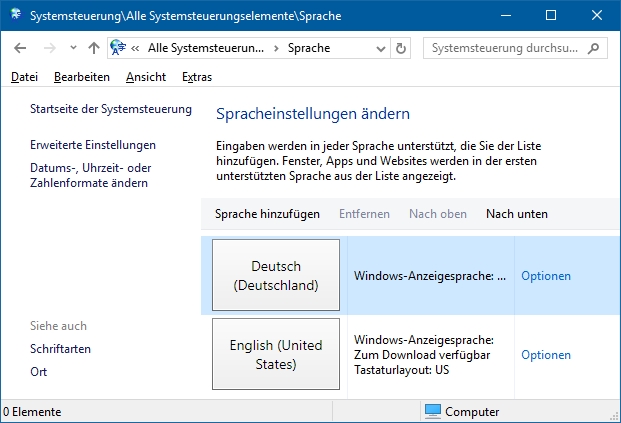Click the Spracheinstellungen ändern heading
This screenshot has width=621, height=423.
[313, 114]
